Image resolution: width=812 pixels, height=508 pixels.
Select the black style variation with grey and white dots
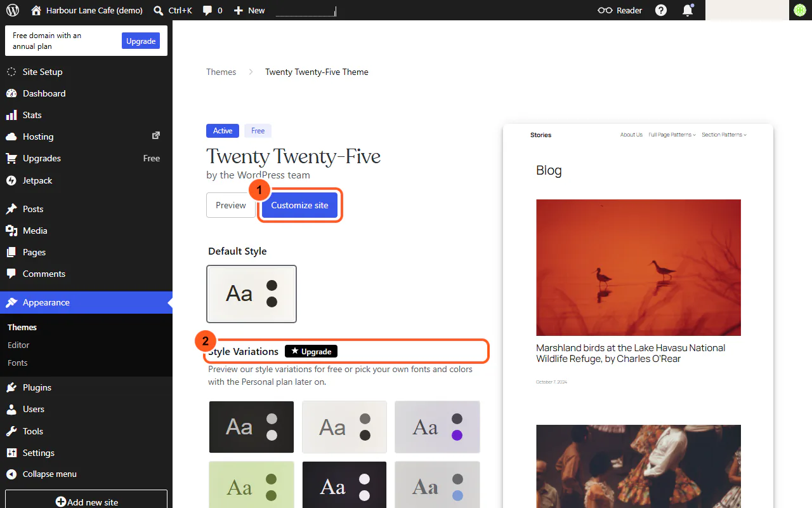coord(251,427)
